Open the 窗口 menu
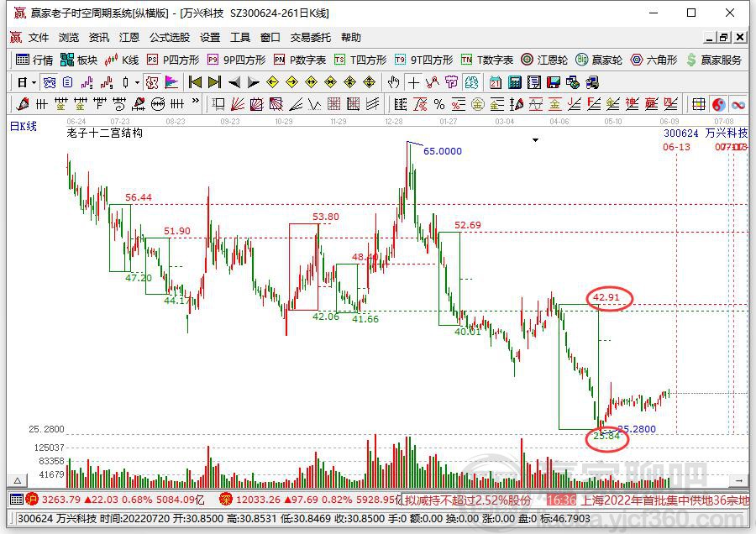Image resolution: width=756 pixels, height=534 pixels. (x=270, y=38)
